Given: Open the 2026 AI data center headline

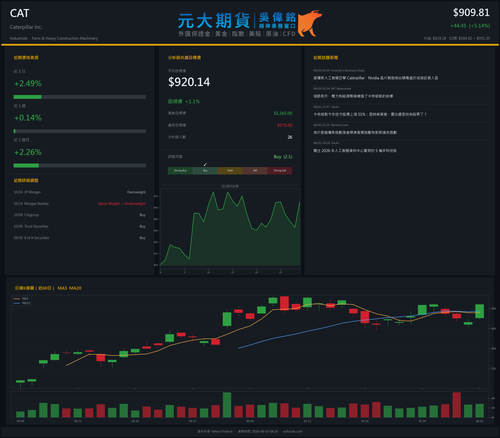Looking at the screenshot, I should click(x=355, y=151).
